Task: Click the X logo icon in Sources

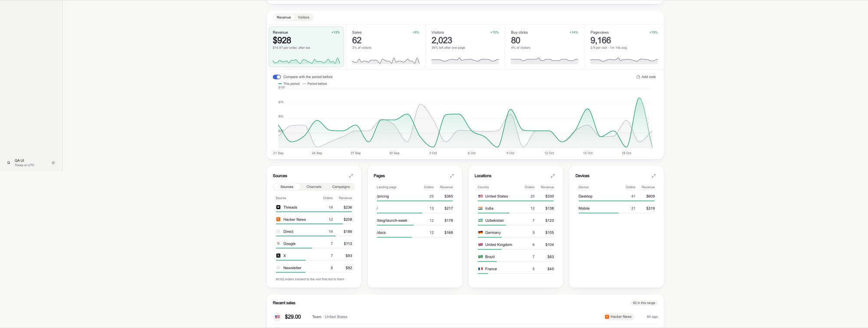Action: click(278, 256)
